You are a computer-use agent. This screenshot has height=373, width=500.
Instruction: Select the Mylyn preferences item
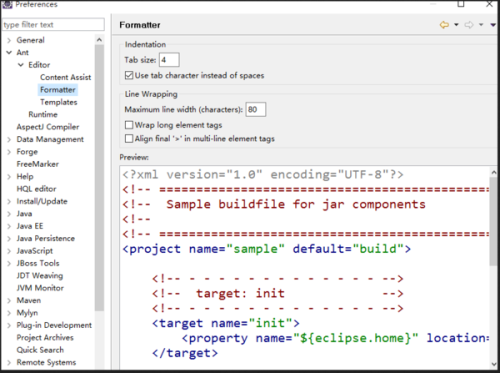pos(27,313)
